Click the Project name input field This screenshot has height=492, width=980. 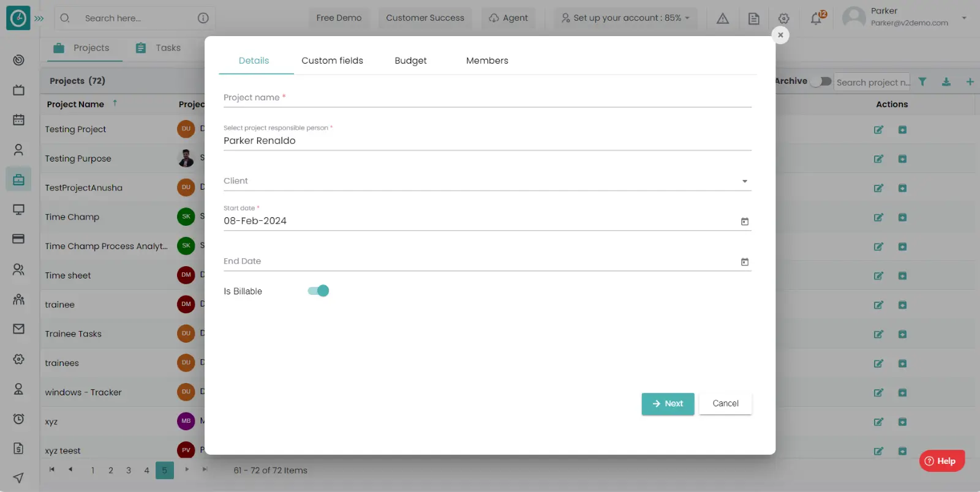point(488,98)
